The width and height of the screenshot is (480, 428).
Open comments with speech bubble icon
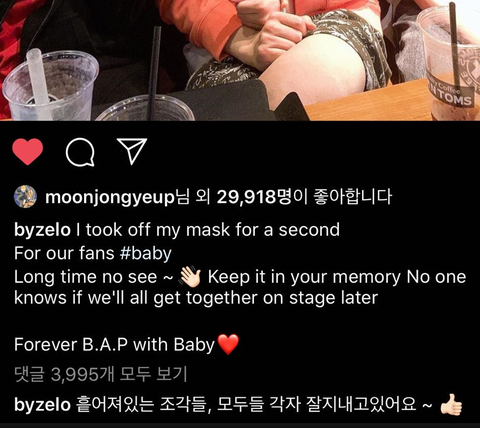[x=80, y=153]
